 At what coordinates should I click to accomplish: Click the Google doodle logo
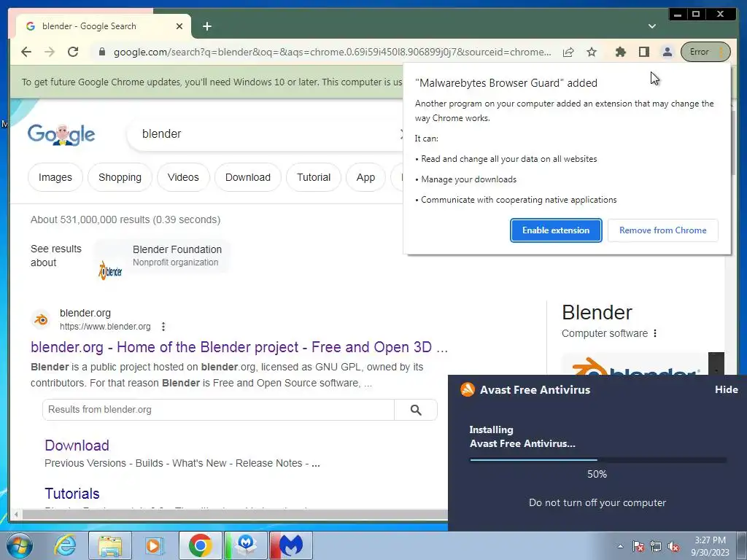[x=61, y=135]
